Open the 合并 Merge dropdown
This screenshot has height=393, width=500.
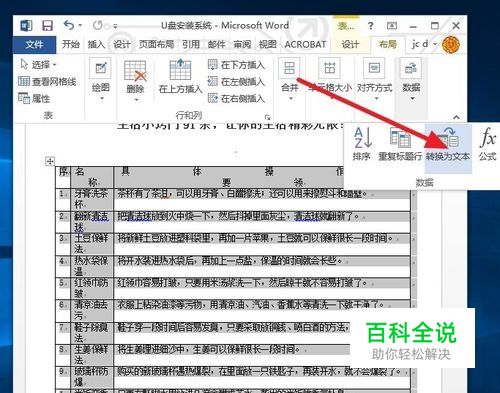click(x=289, y=80)
